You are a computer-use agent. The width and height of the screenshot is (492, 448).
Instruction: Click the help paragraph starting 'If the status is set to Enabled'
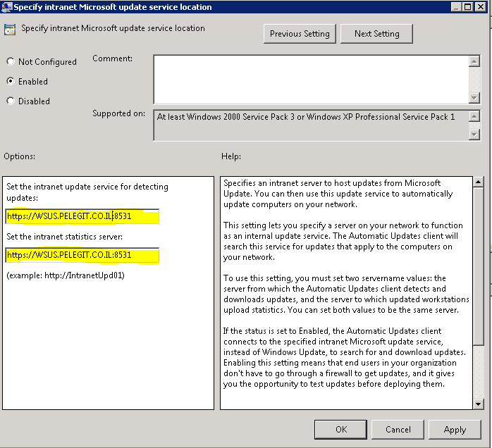345,357
